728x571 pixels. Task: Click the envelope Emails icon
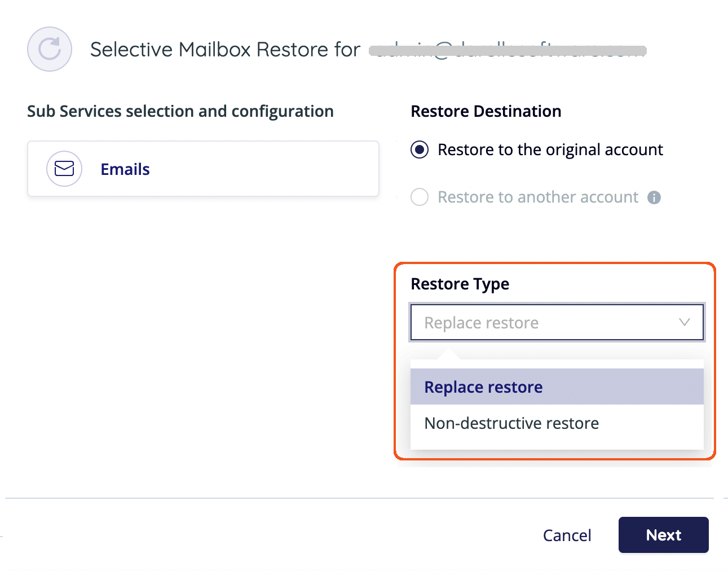point(64,169)
